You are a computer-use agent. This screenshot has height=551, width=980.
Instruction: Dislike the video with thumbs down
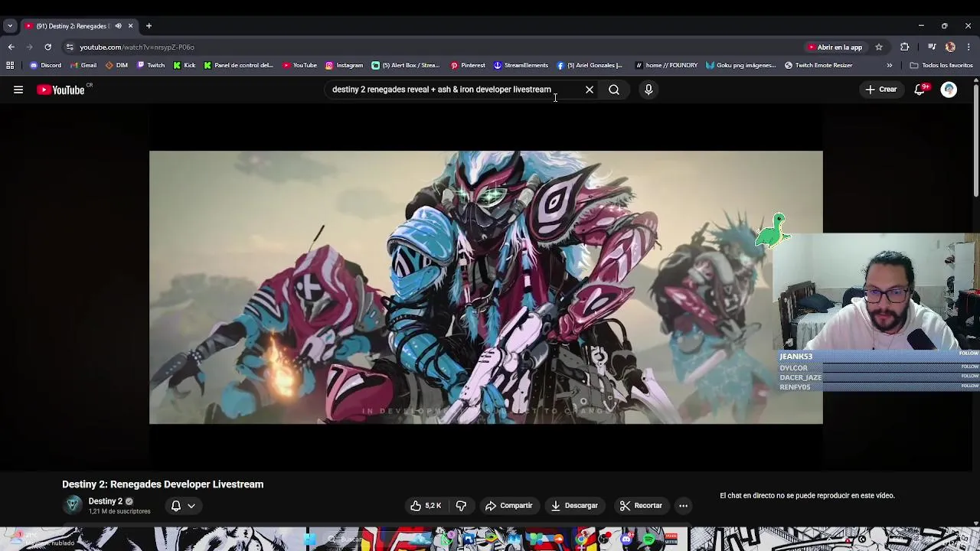point(461,506)
